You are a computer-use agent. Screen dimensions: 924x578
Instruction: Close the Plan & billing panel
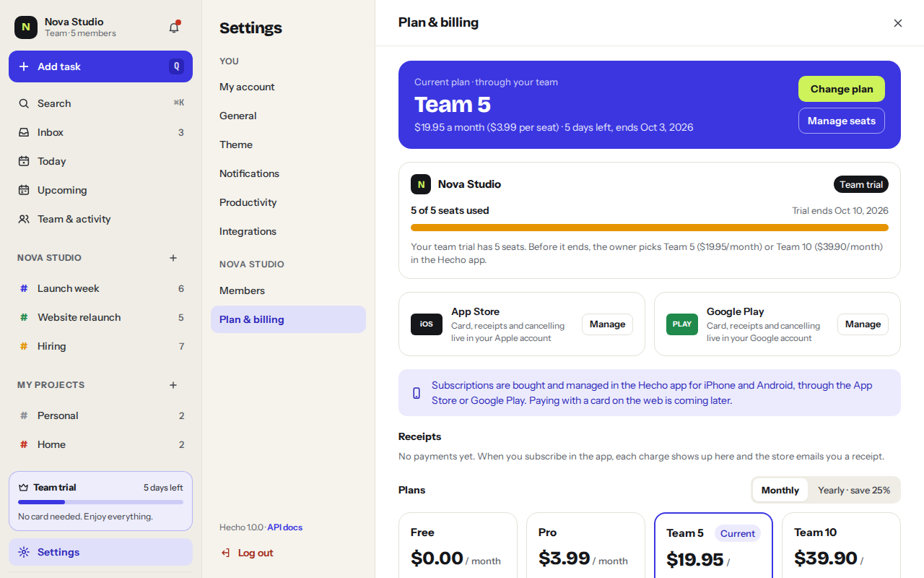point(898,23)
